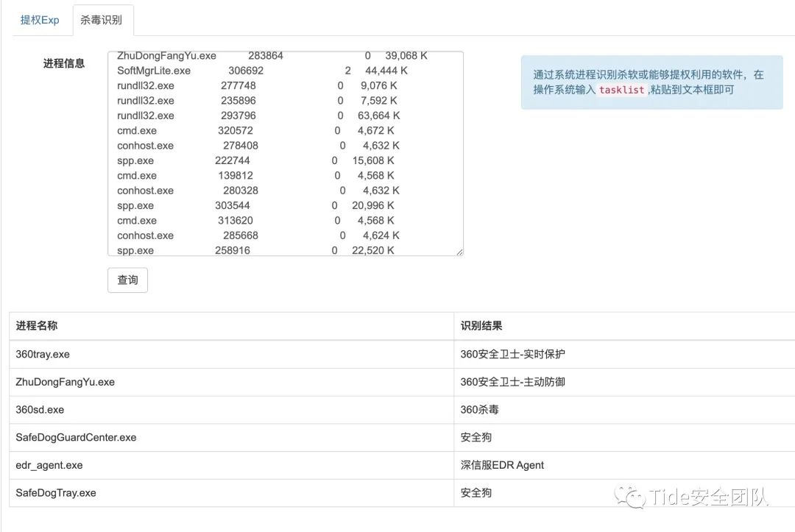Click the rundll32.exe 277748 line
The width and height of the screenshot is (795, 532).
(257, 85)
